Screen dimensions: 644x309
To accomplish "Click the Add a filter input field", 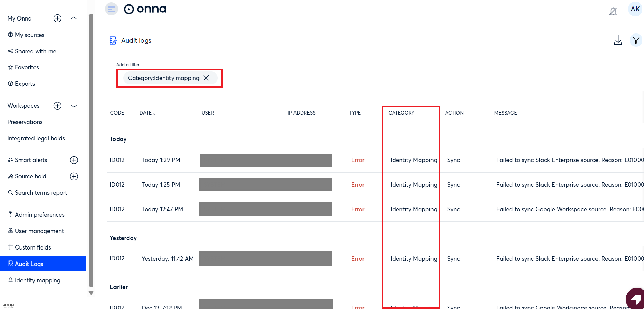I will pos(410,78).
